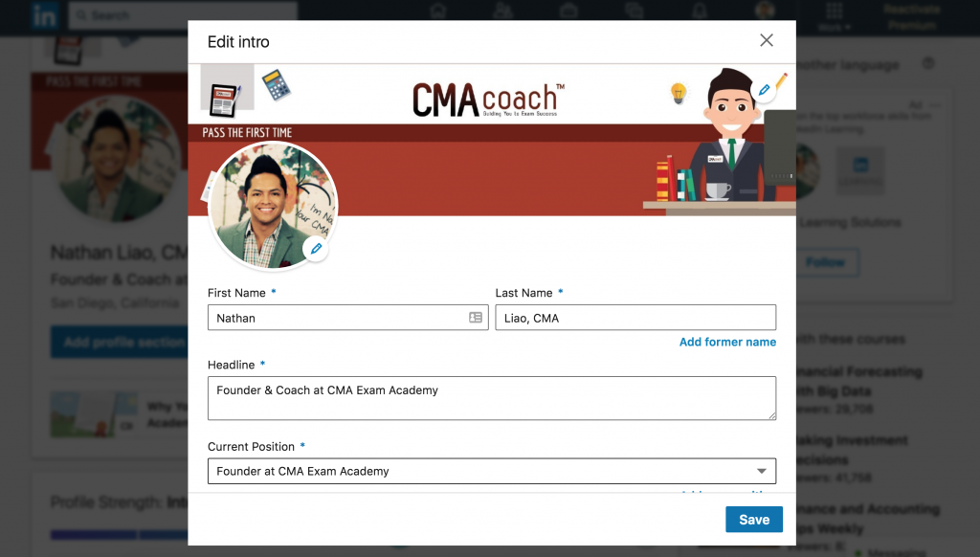
Task: Click into the Headline text area
Action: (x=492, y=398)
